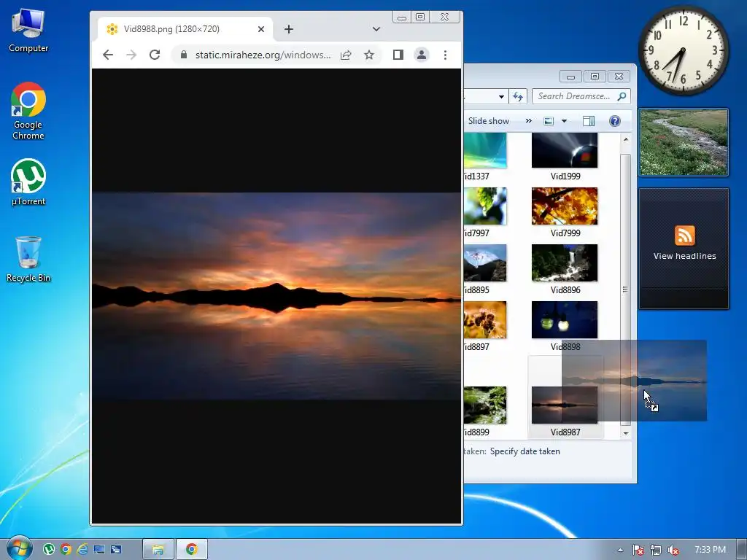The height and width of the screenshot is (560, 747).
Task: Open the Windows Start menu
Action: 18,550
